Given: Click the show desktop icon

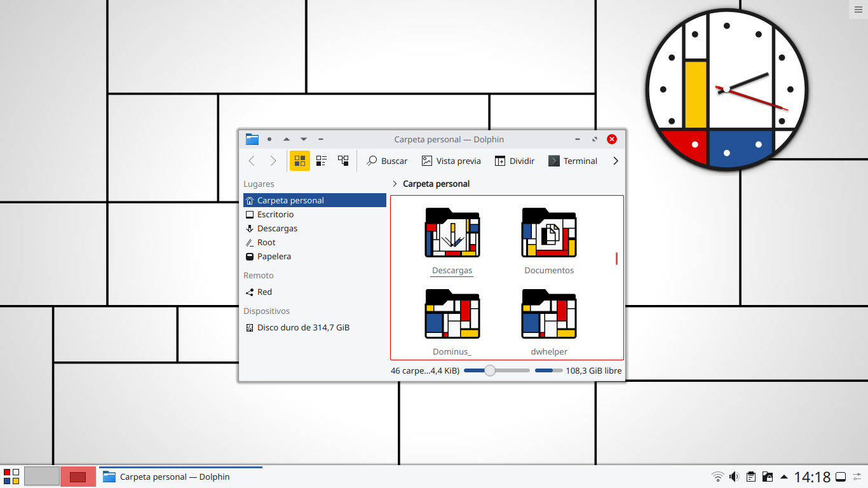Looking at the screenshot, I should pos(841,477).
